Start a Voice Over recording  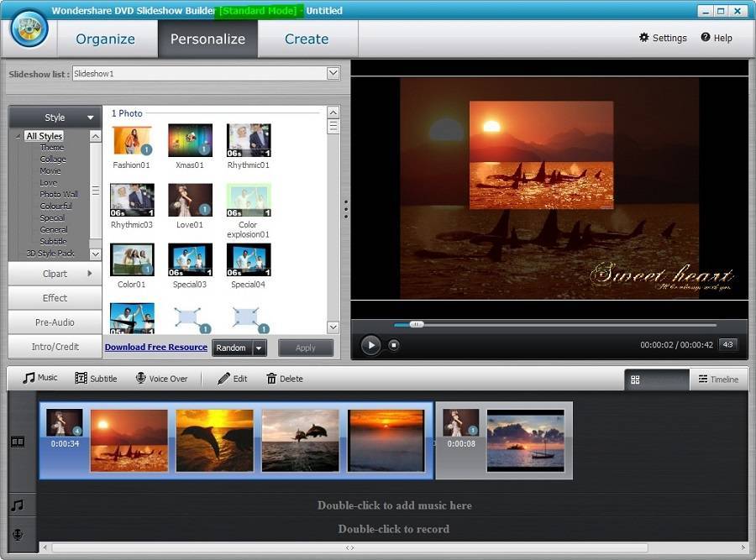click(x=161, y=379)
